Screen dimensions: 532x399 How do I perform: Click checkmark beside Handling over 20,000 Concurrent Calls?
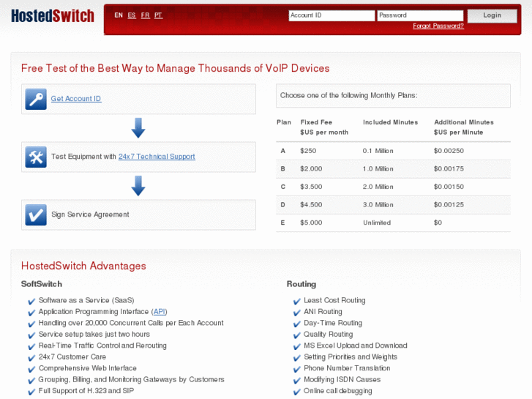pyautogui.click(x=31, y=324)
